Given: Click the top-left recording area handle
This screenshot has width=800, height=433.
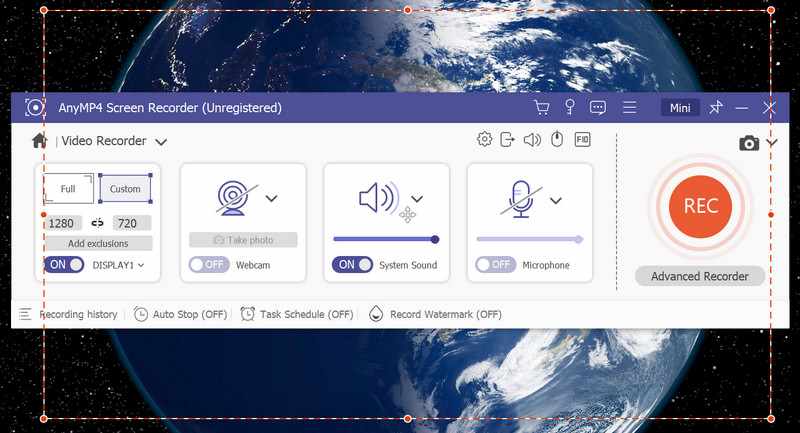Looking at the screenshot, I should [44, 10].
